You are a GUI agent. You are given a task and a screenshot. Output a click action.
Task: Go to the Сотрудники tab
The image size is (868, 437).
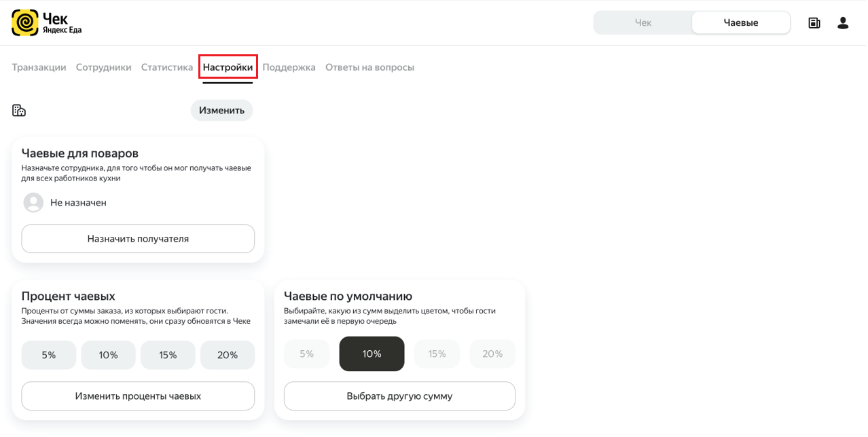[x=104, y=67]
